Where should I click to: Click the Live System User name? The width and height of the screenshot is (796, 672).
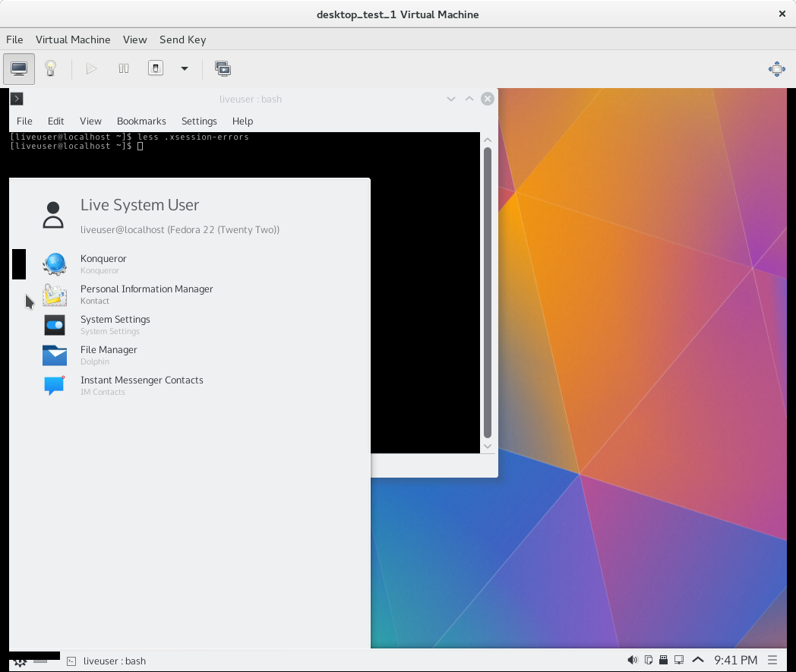point(140,205)
